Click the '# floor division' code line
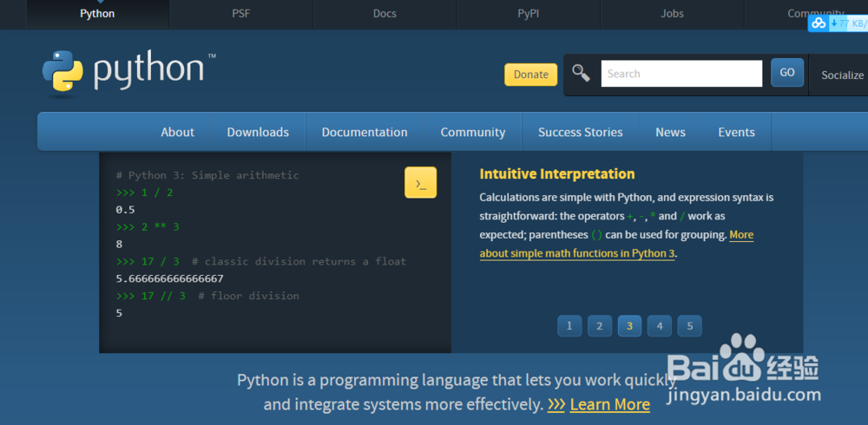Image resolution: width=868 pixels, height=425 pixels. (207, 296)
